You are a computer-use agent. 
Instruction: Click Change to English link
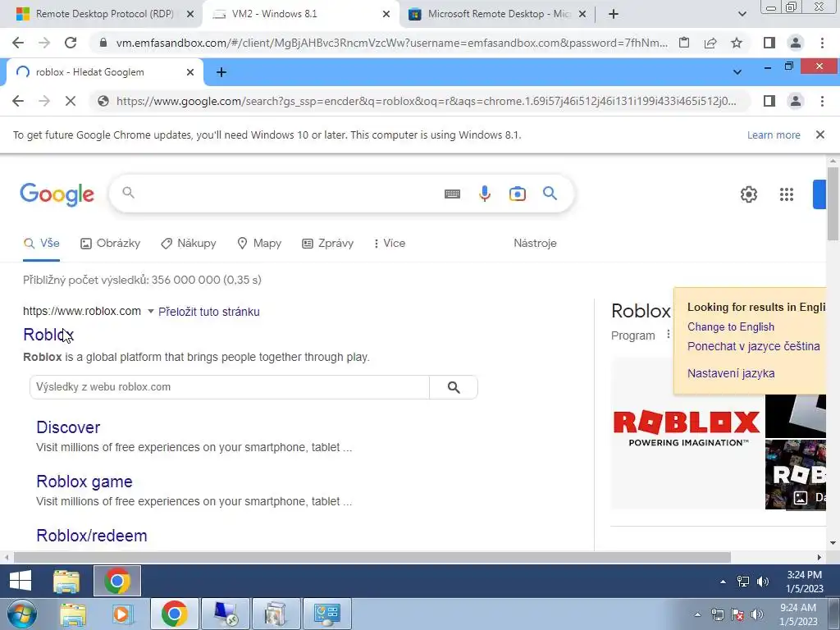point(731,326)
